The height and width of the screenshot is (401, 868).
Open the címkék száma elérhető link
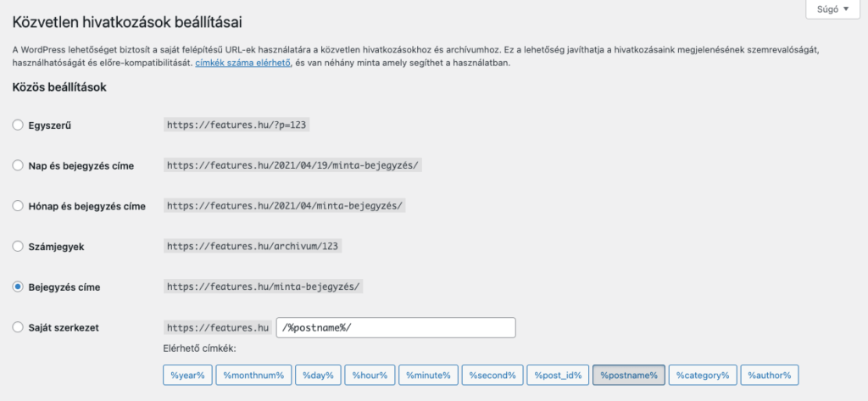(x=242, y=64)
